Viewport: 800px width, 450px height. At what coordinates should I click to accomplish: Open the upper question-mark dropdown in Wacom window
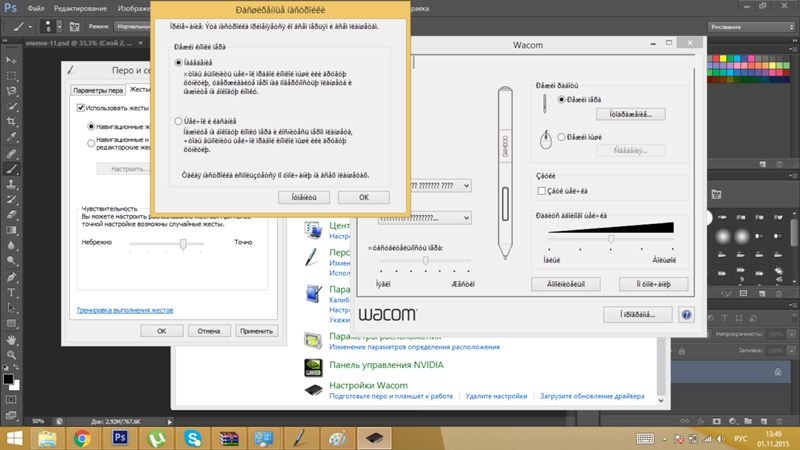pos(441,186)
